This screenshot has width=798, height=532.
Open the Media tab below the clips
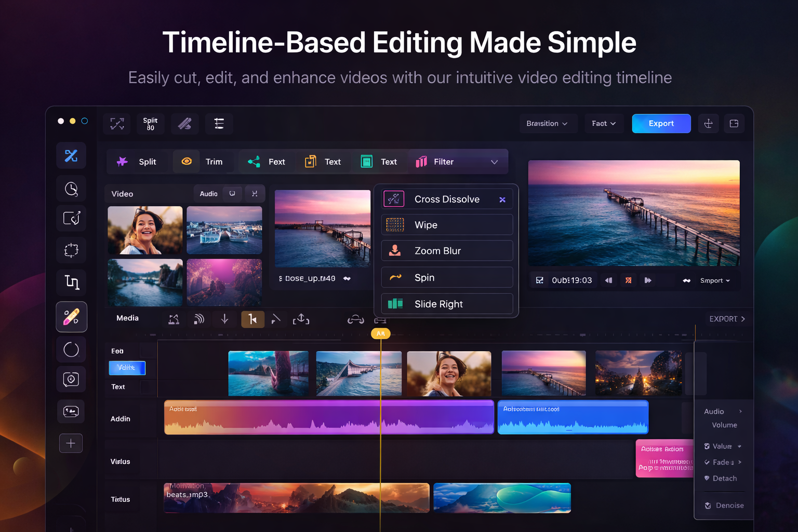127,318
